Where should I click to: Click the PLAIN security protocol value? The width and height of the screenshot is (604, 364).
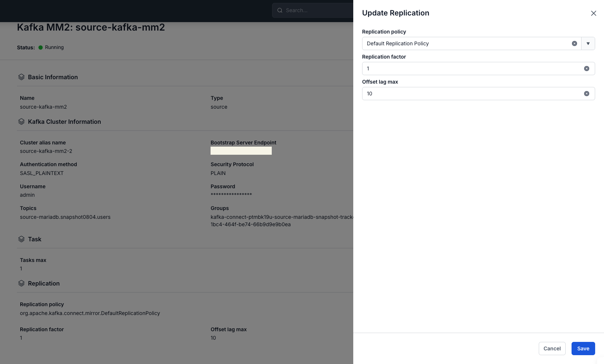218,173
